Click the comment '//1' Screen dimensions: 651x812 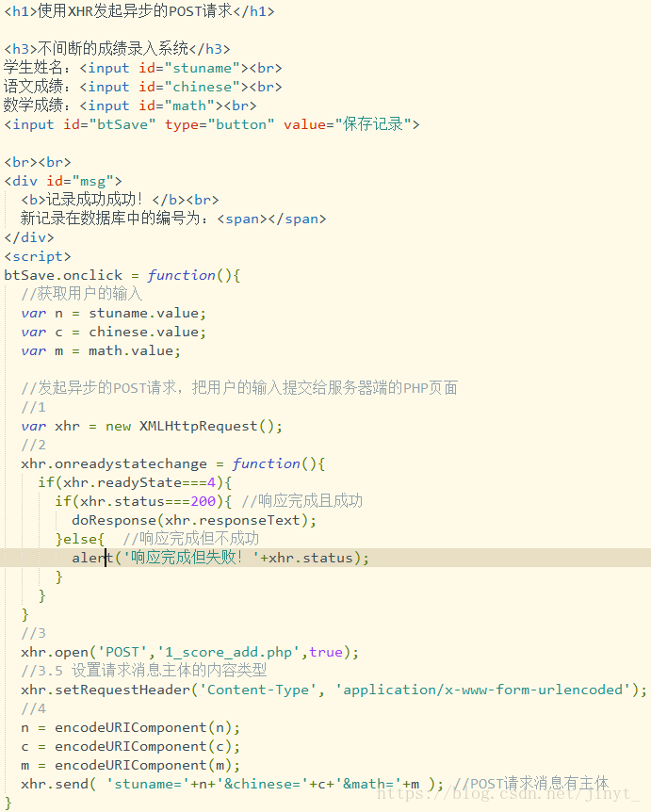[33, 407]
